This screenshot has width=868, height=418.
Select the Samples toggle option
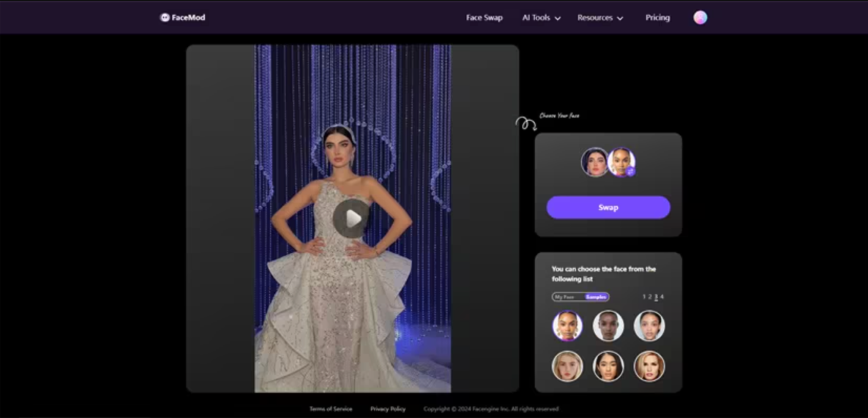point(596,297)
